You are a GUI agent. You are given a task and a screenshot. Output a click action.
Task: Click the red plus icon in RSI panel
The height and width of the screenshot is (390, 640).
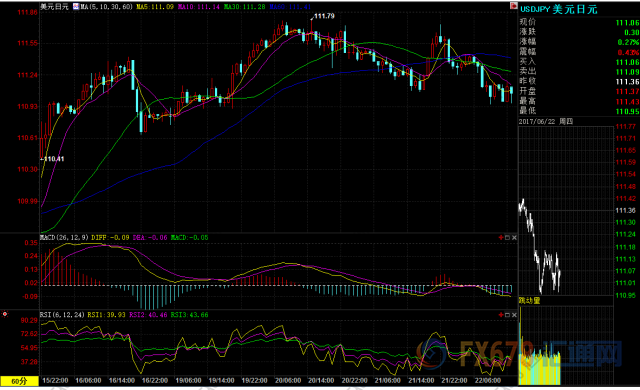point(501,315)
